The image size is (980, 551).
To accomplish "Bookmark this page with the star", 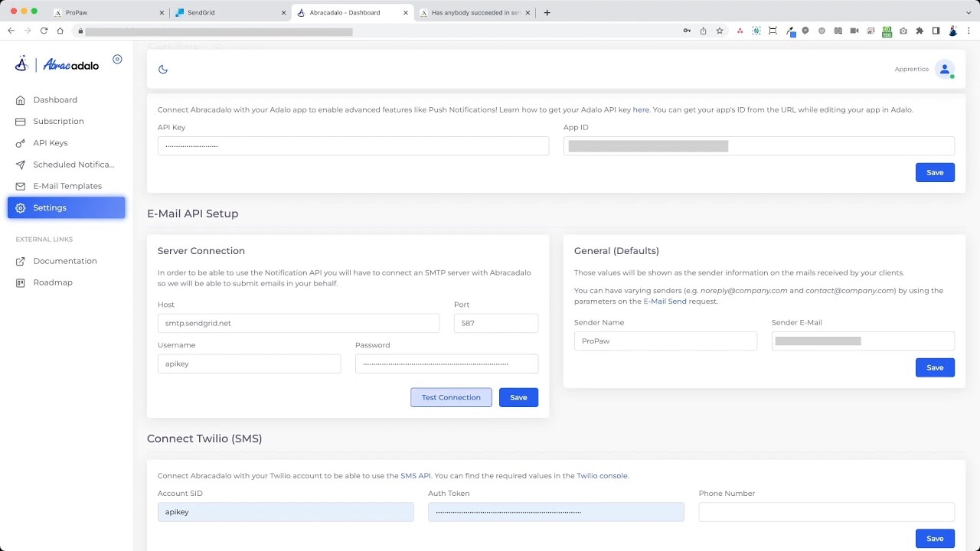I will (720, 31).
